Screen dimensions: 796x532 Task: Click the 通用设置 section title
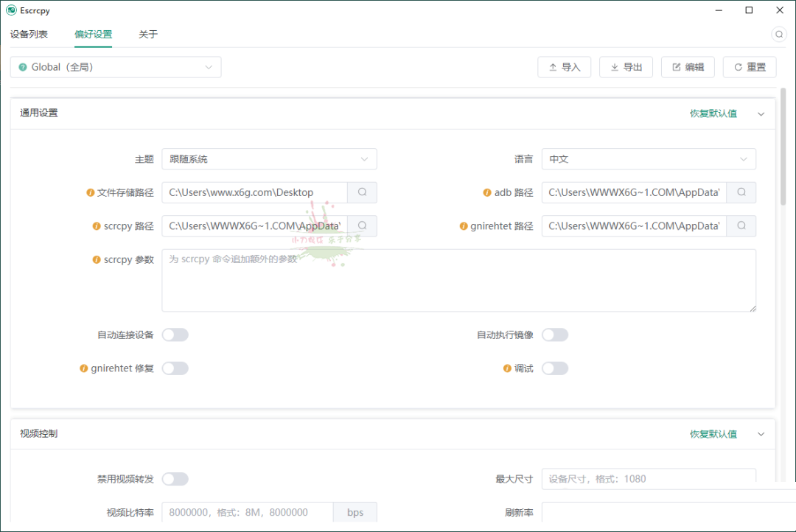click(x=38, y=113)
